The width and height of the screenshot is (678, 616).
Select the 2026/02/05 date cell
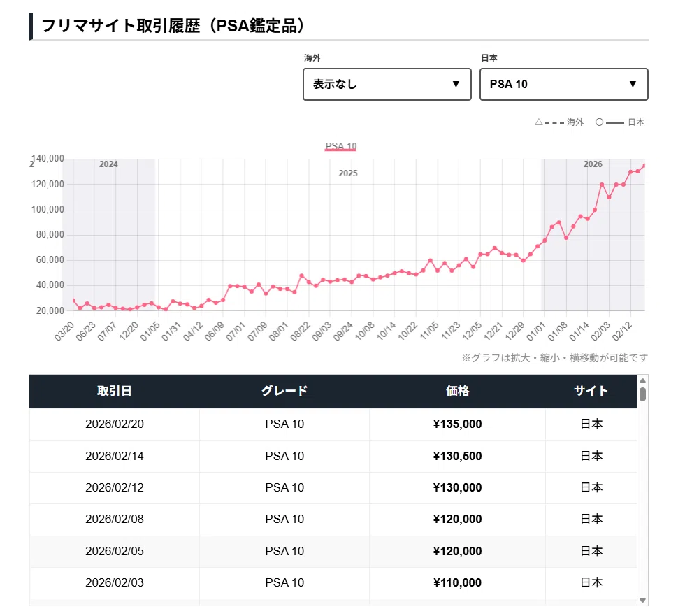115,551
